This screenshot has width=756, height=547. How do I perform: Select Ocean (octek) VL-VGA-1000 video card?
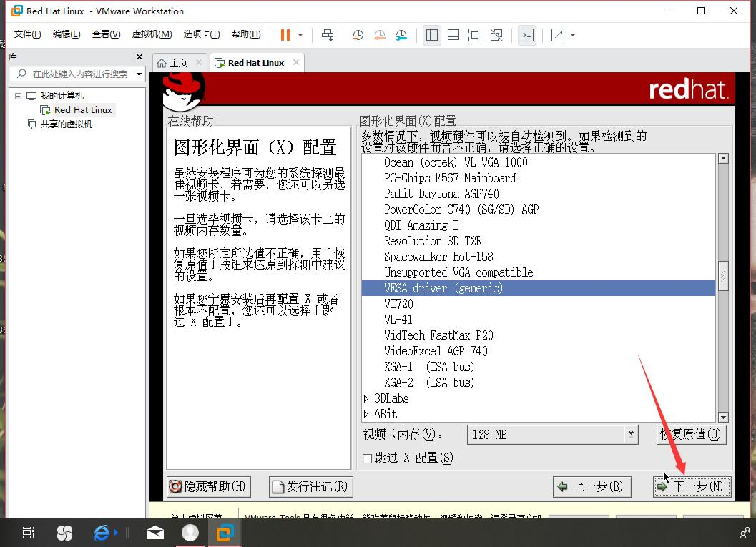[x=538, y=162]
